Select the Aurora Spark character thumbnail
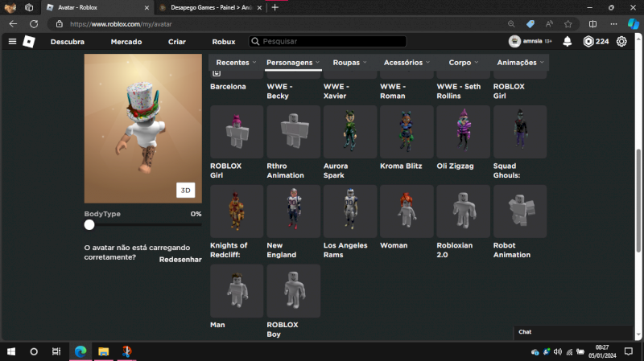 [350, 131]
